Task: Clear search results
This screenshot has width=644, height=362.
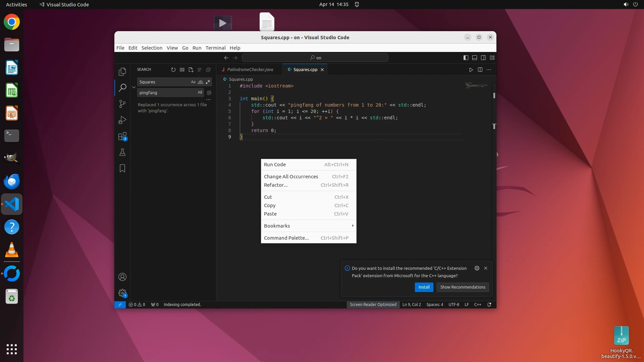Action: [x=182, y=70]
